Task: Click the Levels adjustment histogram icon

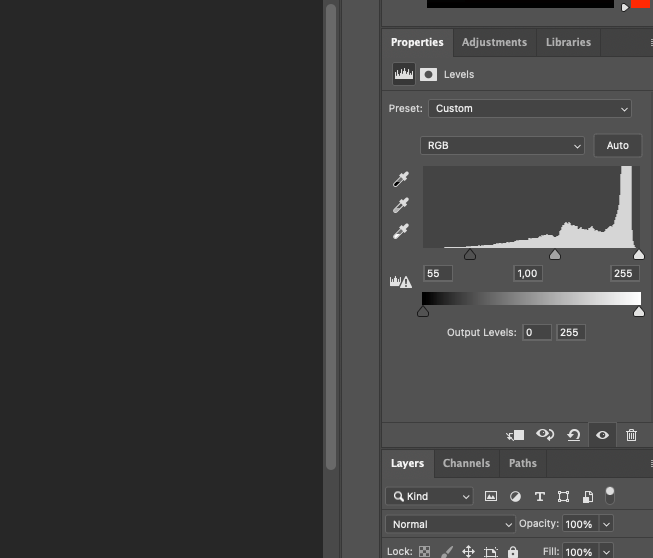Action: click(404, 74)
